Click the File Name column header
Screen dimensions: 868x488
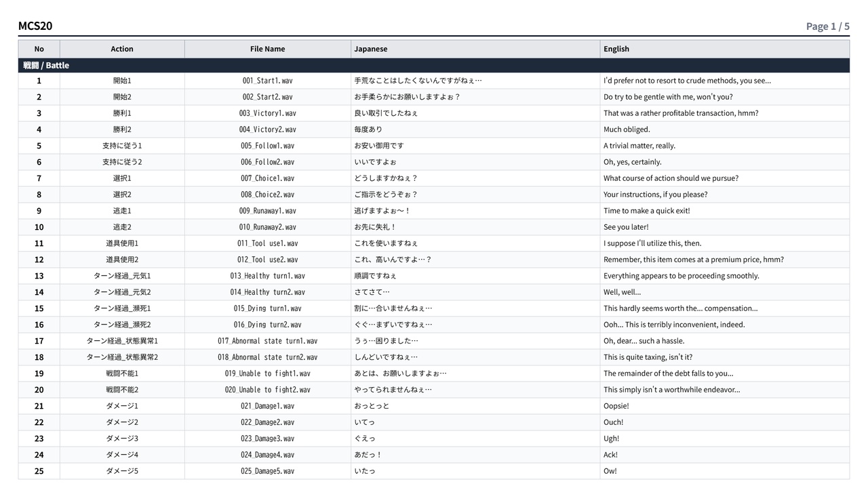click(267, 49)
